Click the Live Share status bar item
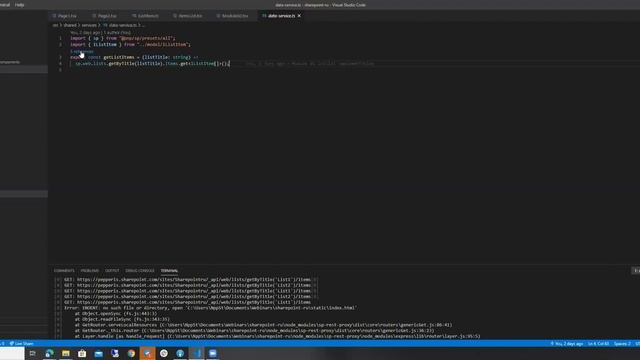 (22, 344)
